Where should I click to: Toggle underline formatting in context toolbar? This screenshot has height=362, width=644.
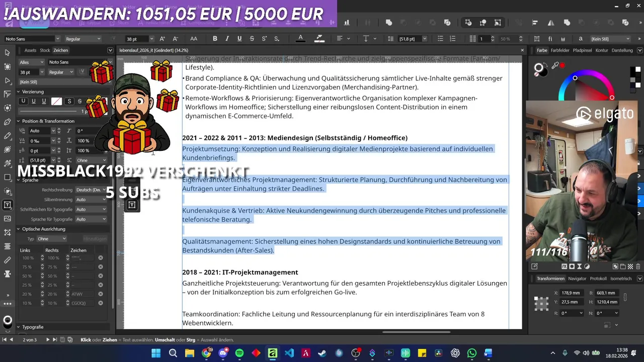tap(239, 39)
